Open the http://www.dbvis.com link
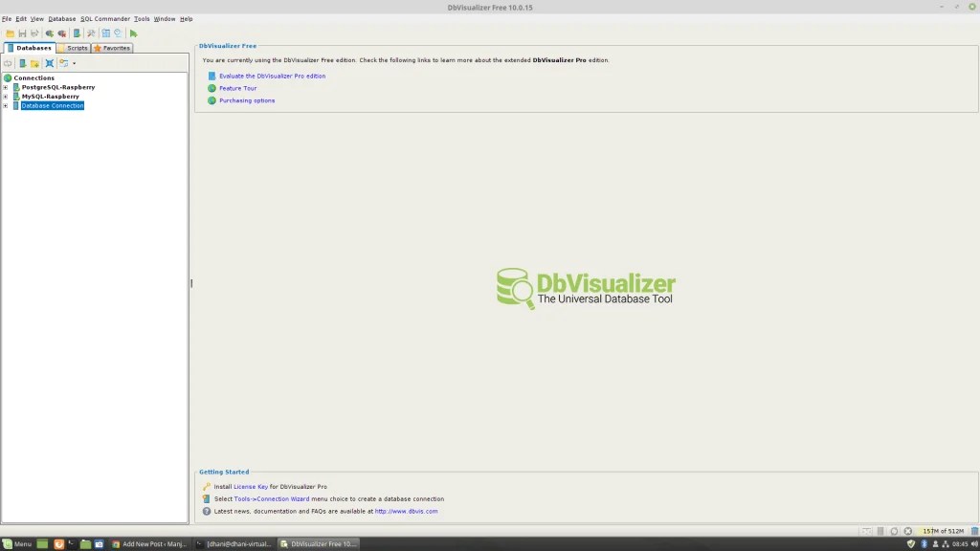 coord(406,511)
